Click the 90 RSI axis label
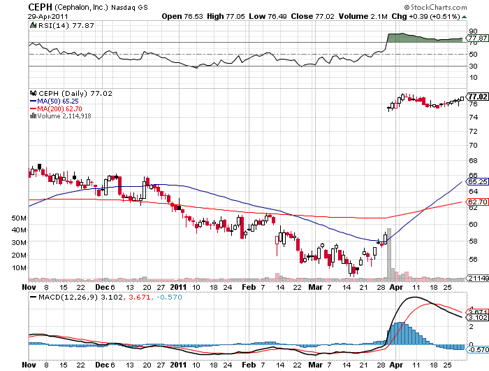The height and width of the screenshot is (371, 489). 473,31
